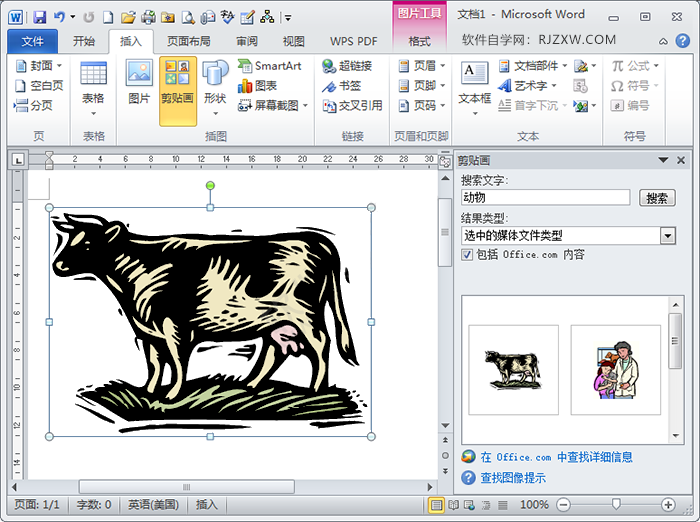Switch to the Home tab

(84, 42)
